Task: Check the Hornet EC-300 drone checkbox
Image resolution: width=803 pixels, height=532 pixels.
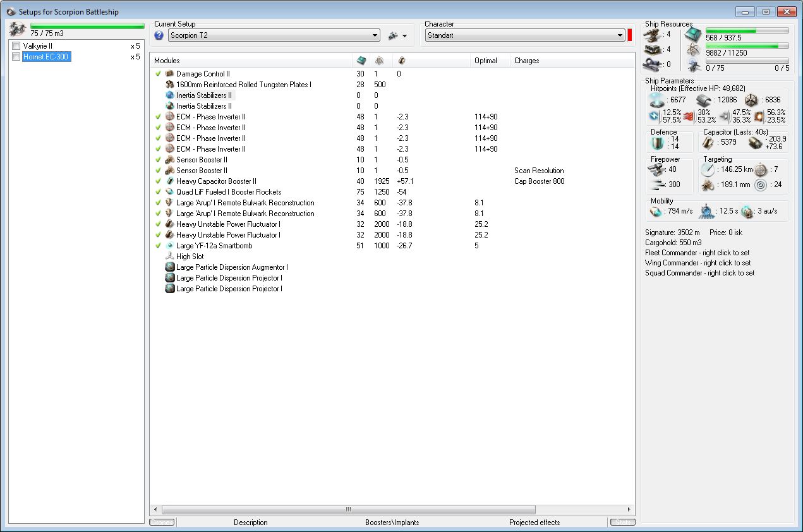Action: pyautogui.click(x=16, y=57)
